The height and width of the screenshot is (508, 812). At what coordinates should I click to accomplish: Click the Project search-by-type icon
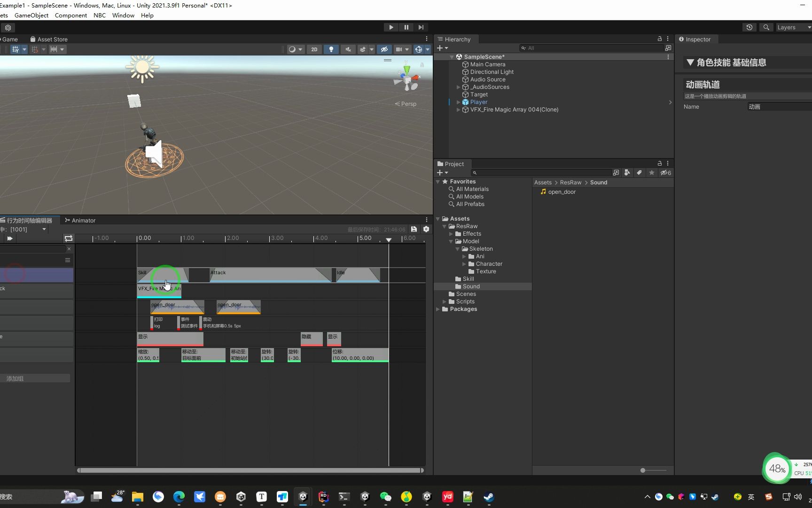pyautogui.click(x=627, y=173)
